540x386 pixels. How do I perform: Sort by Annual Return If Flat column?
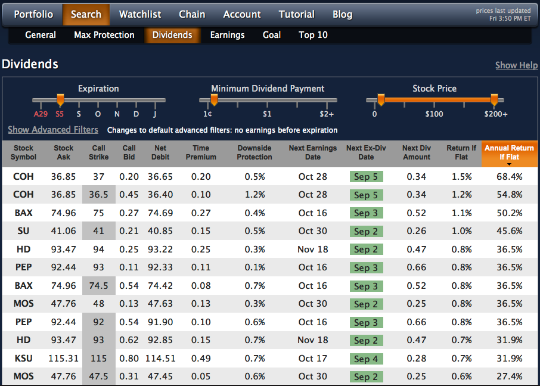[x=509, y=153]
